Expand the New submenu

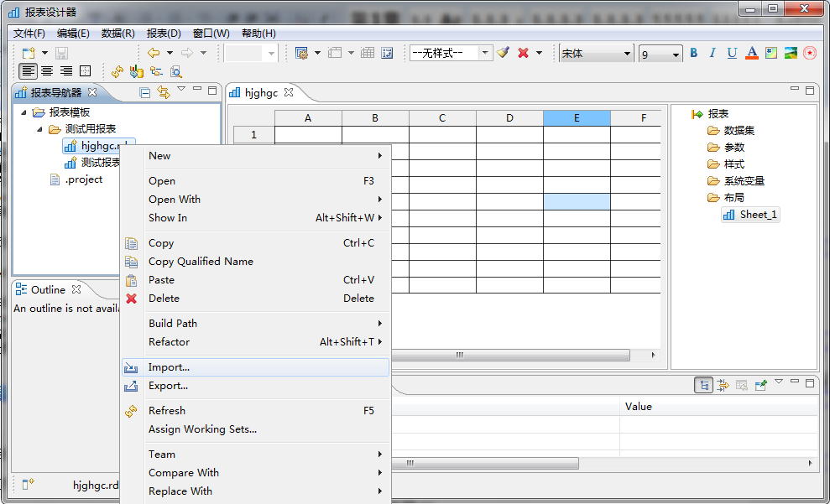pyautogui.click(x=256, y=156)
